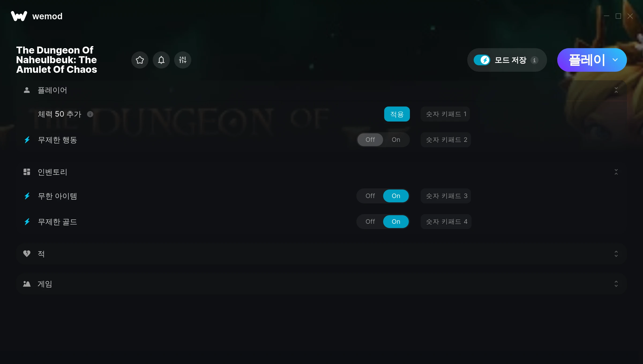Image resolution: width=643 pixels, height=364 pixels.
Task: Change hotkey 숫자 키패드 3
Action: (x=446, y=196)
